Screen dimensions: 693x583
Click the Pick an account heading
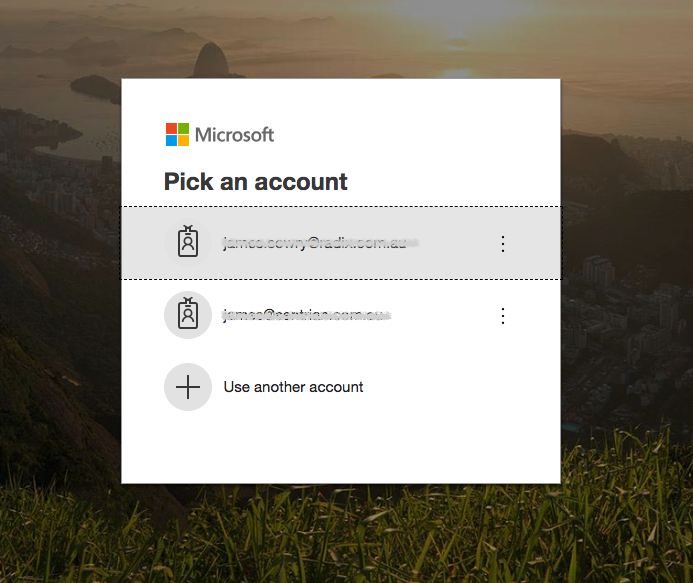pyautogui.click(x=255, y=182)
